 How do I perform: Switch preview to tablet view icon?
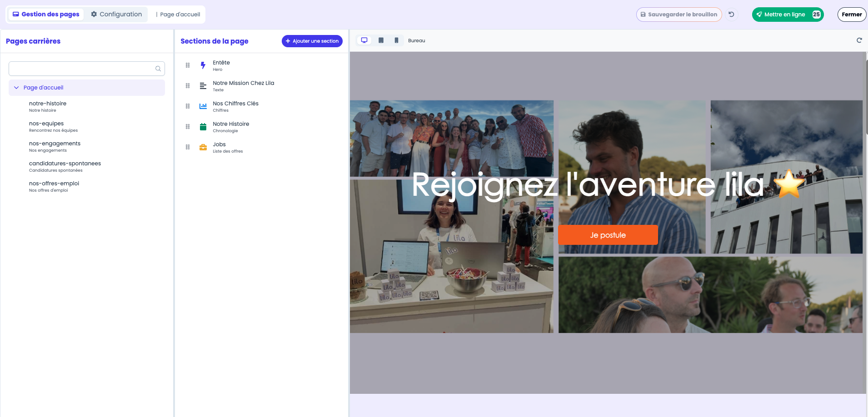pos(381,40)
